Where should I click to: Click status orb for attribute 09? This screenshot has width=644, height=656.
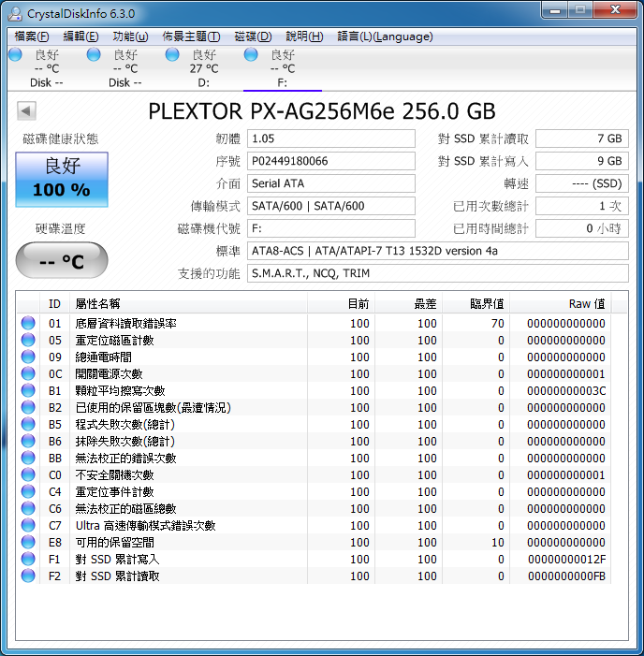coord(28,357)
